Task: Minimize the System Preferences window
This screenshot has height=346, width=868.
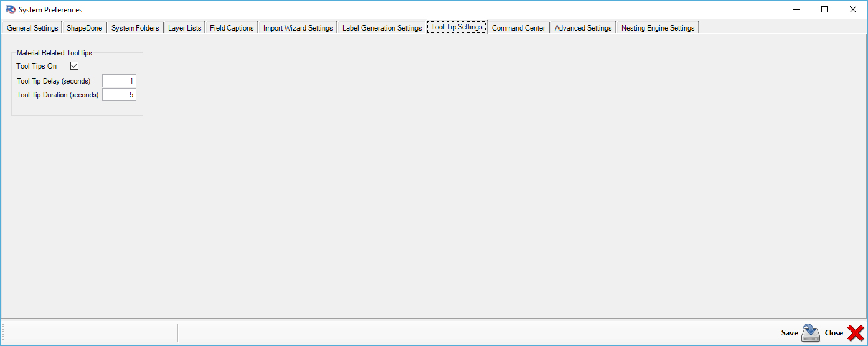Action: [x=796, y=9]
